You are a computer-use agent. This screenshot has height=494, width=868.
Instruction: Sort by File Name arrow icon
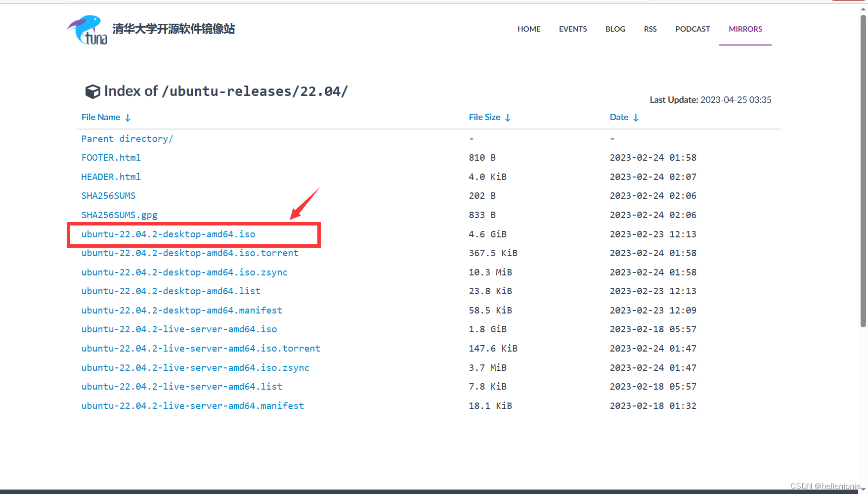pos(128,118)
